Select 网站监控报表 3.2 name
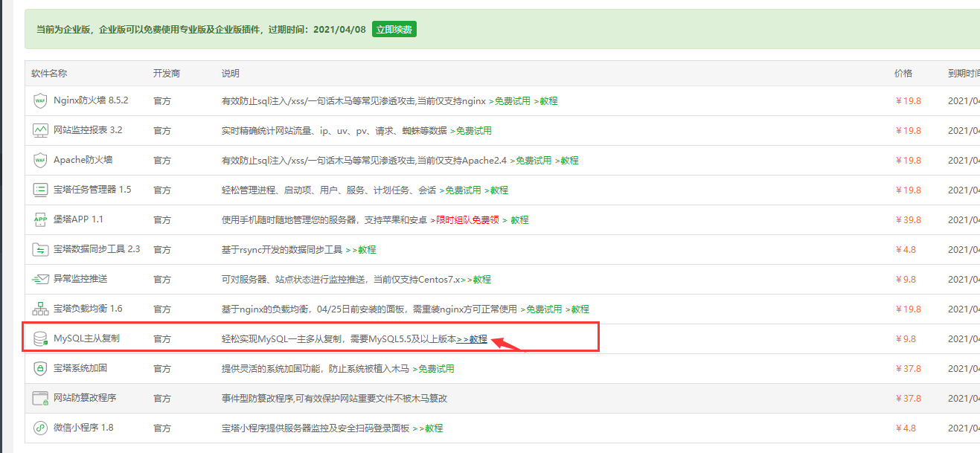 [x=88, y=130]
